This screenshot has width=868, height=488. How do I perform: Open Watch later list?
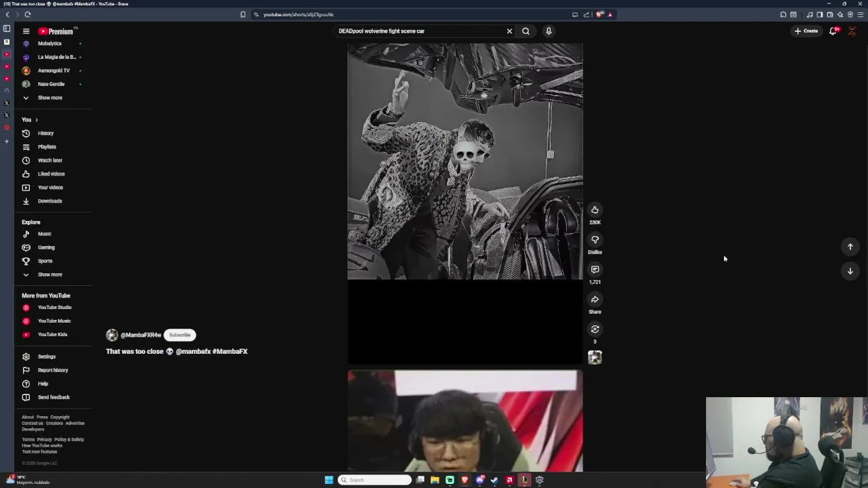click(x=50, y=161)
